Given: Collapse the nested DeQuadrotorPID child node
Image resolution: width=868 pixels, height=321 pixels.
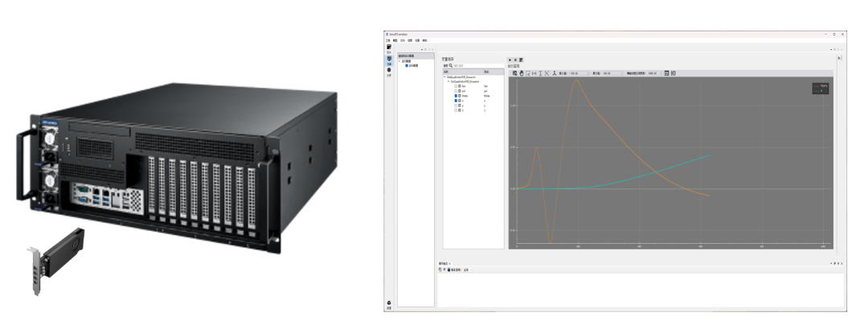Looking at the screenshot, I should pyautogui.click(x=448, y=81).
